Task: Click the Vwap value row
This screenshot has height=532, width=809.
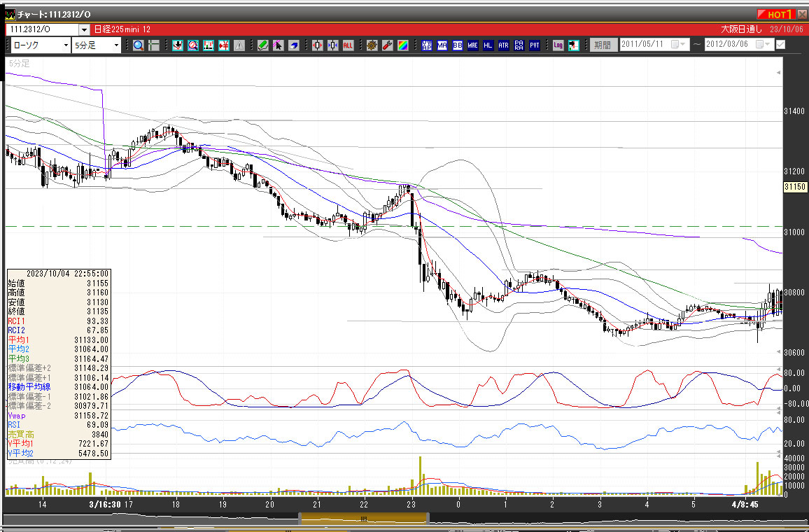Action: tap(58, 415)
